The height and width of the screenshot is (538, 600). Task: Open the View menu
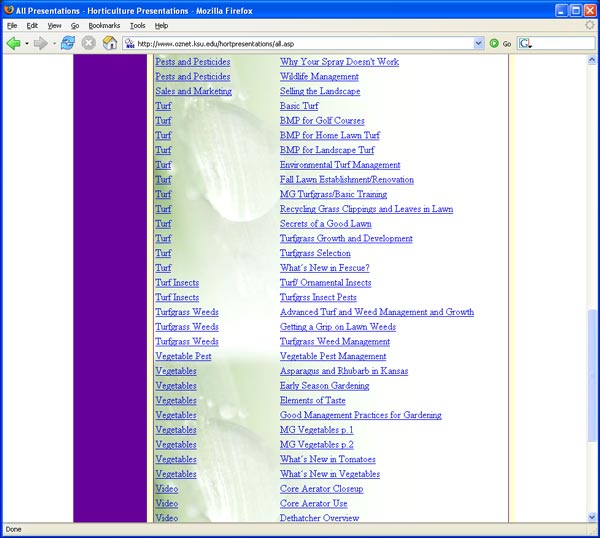coord(54,26)
